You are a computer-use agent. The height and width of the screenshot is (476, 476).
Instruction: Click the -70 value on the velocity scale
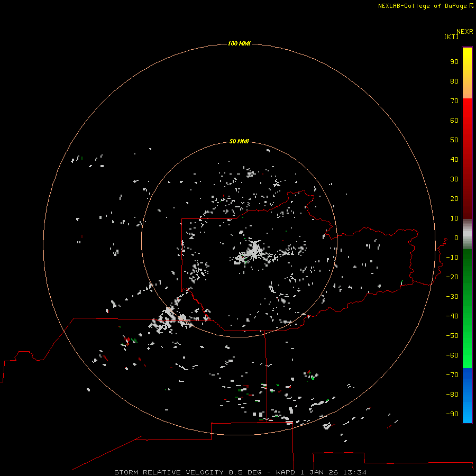tap(452, 375)
